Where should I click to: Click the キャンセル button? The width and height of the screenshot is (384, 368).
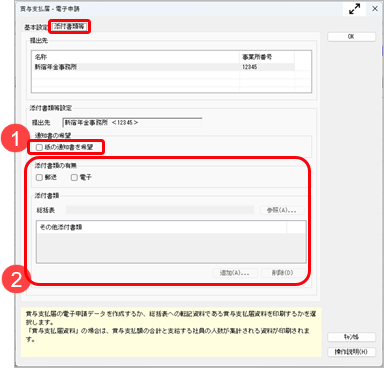pyautogui.click(x=351, y=337)
